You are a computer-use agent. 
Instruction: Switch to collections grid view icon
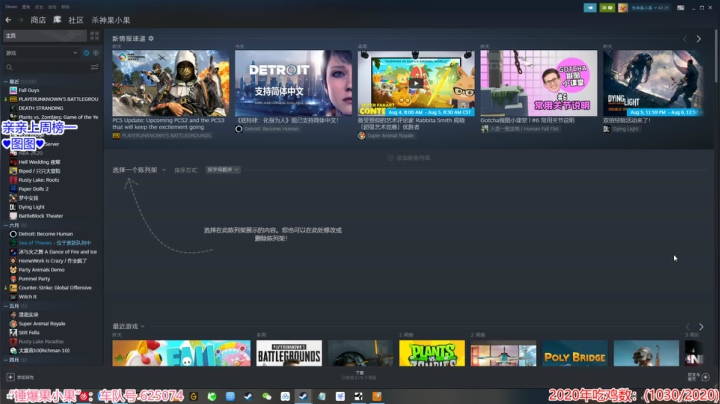coord(94,35)
